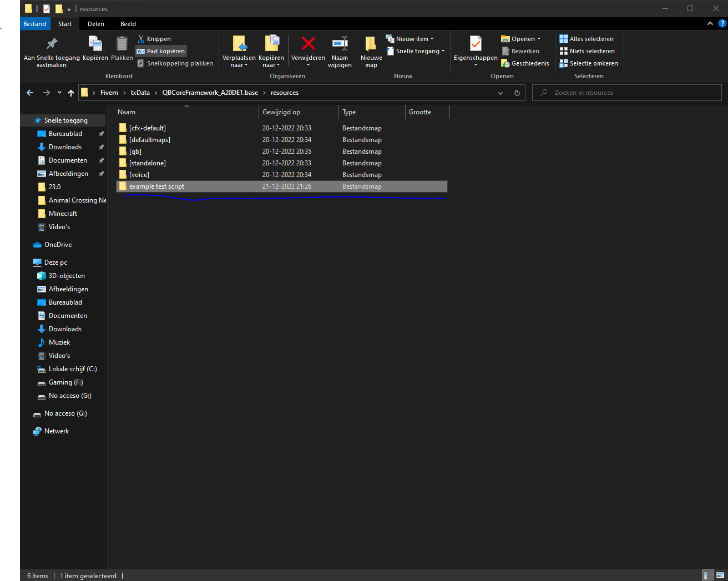
Task: Switch to details view icon in status bar
Action: (x=708, y=575)
